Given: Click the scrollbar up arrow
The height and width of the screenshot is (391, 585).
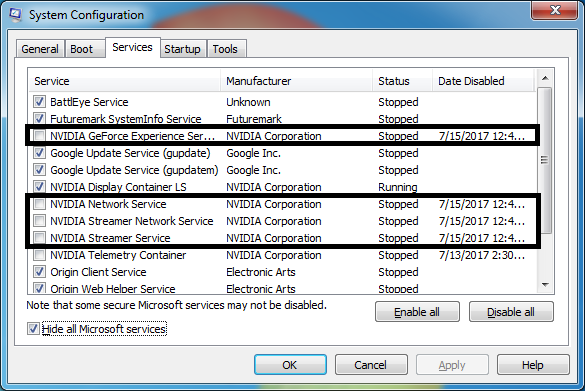Looking at the screenshot, I should click(x=545, y=78).
